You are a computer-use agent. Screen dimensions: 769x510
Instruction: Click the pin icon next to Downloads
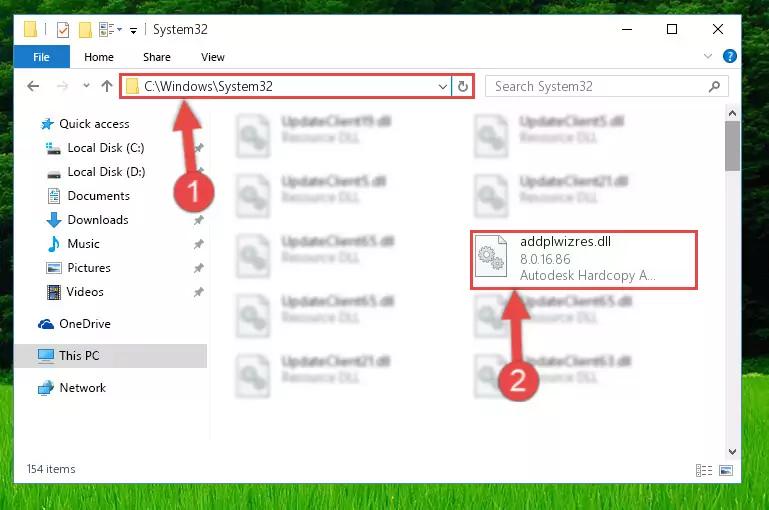click(198, 220)
